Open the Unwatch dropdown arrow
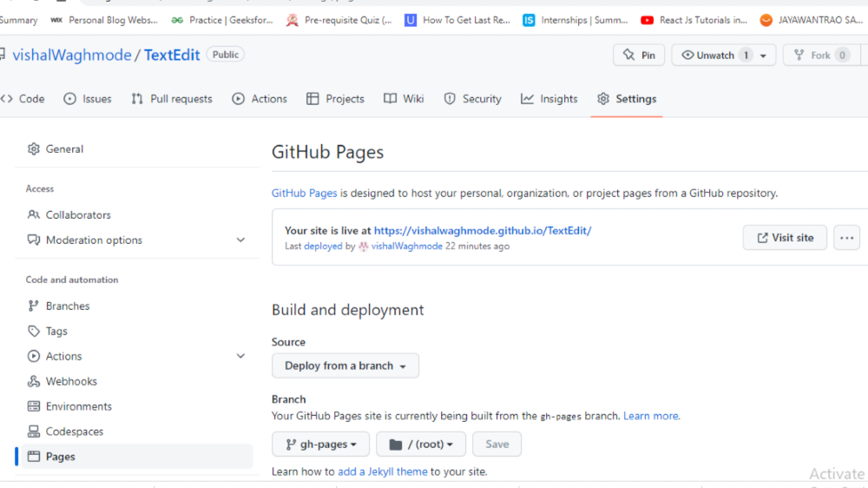Image resolution: width=868 pixels, height=488 pixels. tap(763, 56)
